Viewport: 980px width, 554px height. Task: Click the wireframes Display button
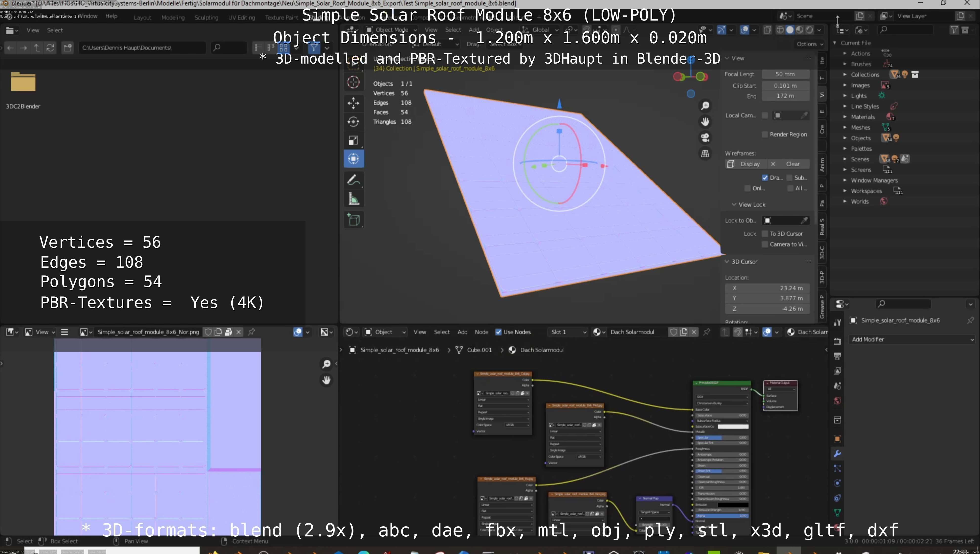(x=745, y=164)
